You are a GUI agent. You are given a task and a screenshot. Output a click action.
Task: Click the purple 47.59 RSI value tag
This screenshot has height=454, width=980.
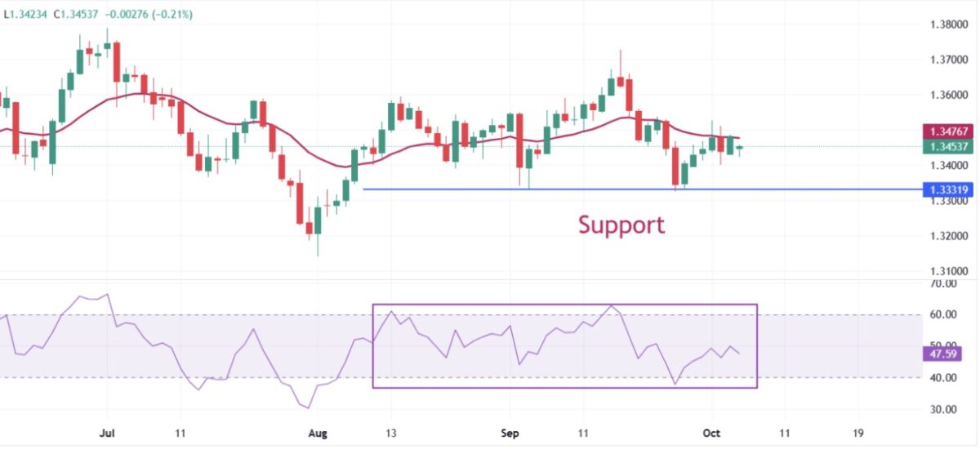[942, 354]
